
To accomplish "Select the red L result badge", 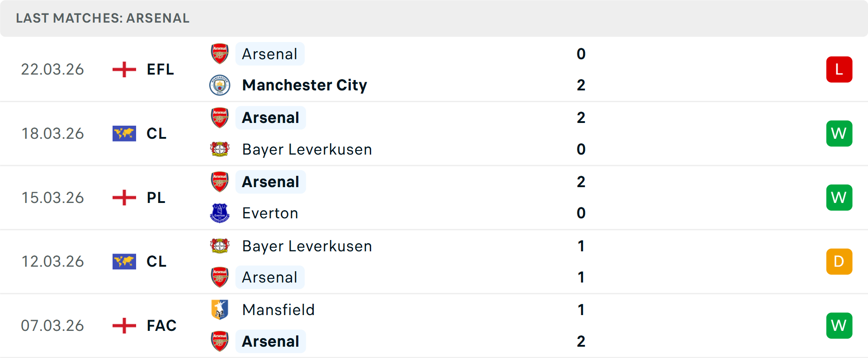I will [840, 69].
